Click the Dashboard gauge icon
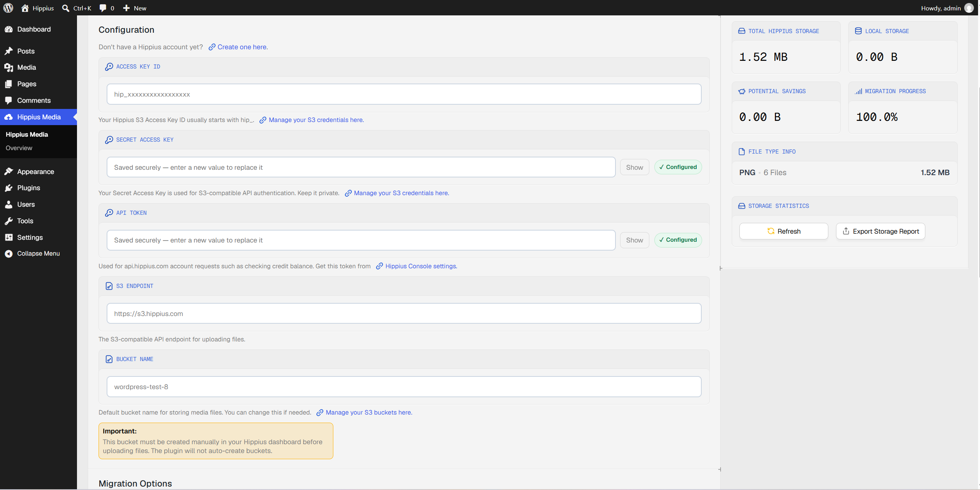Image resolution: width=980 pixels, height=490 pixels. (9, 29)
